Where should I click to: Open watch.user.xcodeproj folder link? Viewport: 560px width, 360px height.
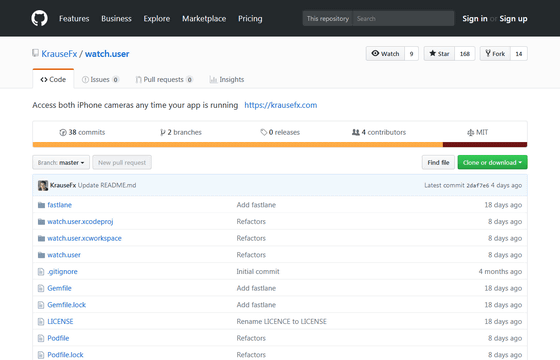pos(80,222)
